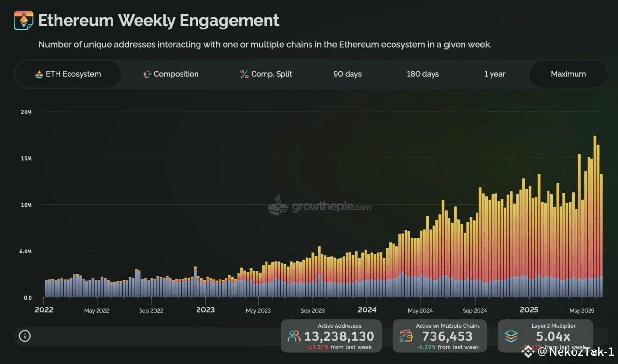This screenshot has height=364, width=618.
Task: Click the 736,453 multiple chains value
Action: point(448,336)
